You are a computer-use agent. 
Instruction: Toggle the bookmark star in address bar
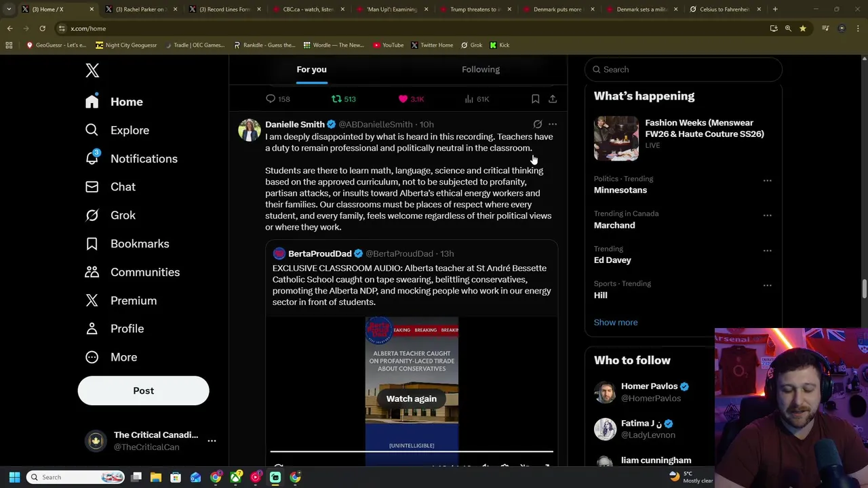pyautogui.click(x=803, y=28)
